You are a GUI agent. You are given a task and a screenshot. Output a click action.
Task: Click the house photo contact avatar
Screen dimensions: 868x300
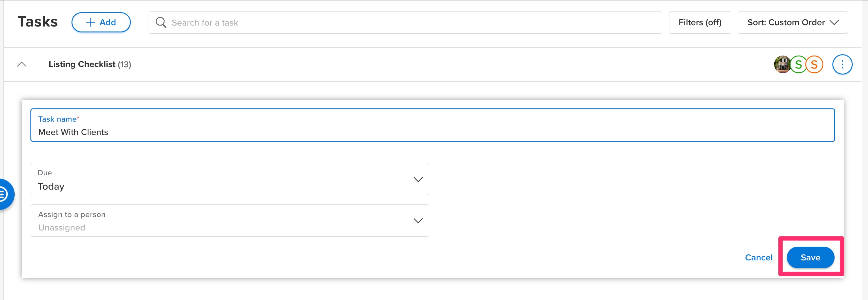click(x=782, y=64)
